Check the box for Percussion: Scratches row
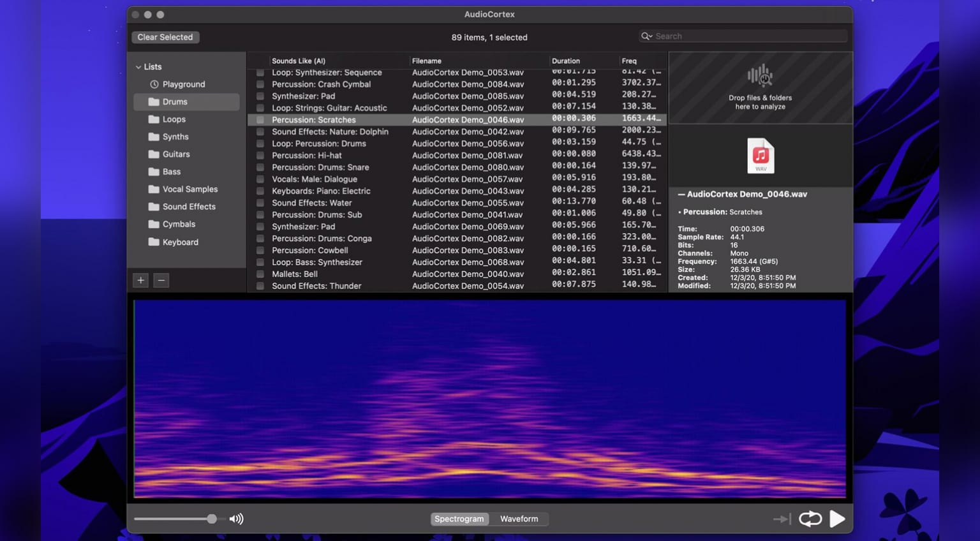The height and width of the screenshot is (541, 980). [260, 120]
